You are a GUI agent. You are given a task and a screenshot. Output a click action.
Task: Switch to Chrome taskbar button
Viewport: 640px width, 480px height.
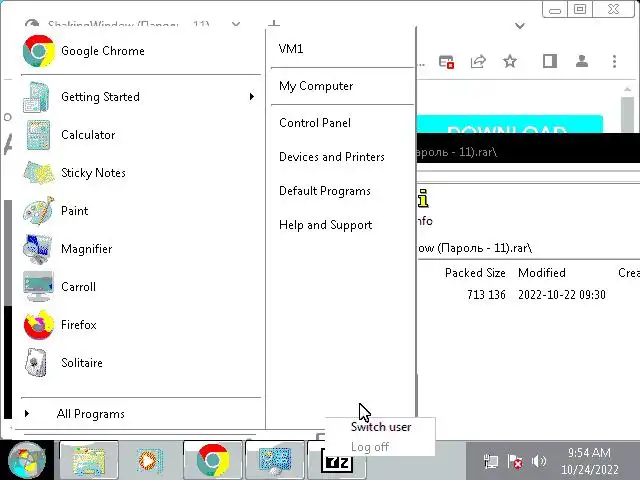[213, 460]
